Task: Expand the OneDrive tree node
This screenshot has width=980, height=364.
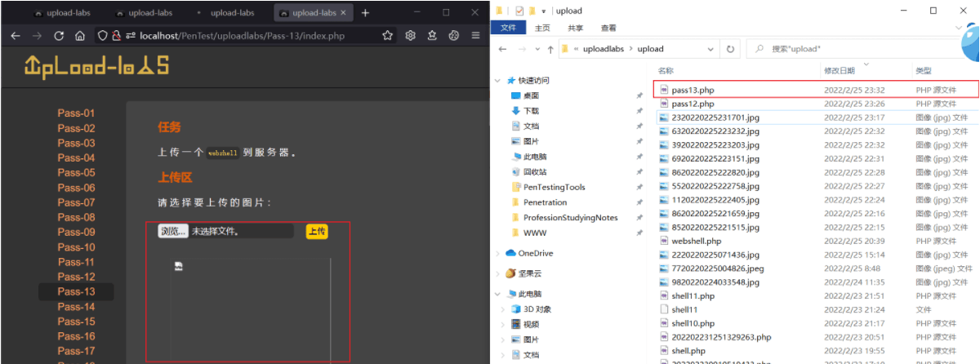Action: 498,253
